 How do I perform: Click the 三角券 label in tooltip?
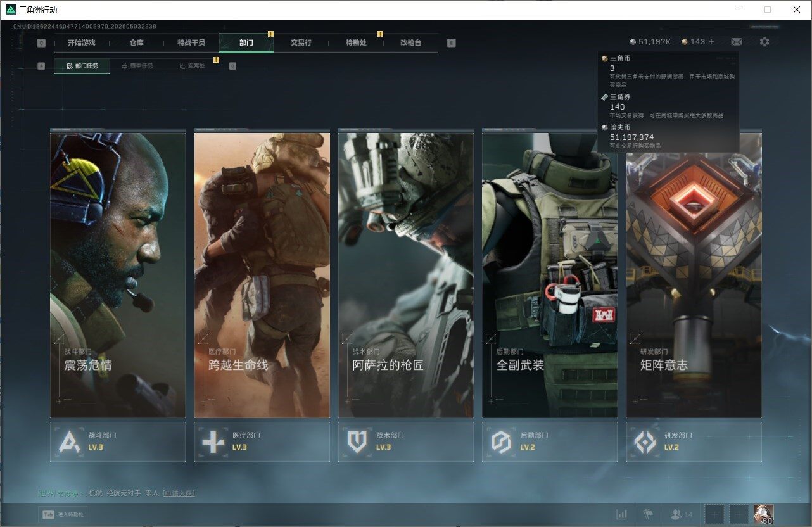(620, 98)
